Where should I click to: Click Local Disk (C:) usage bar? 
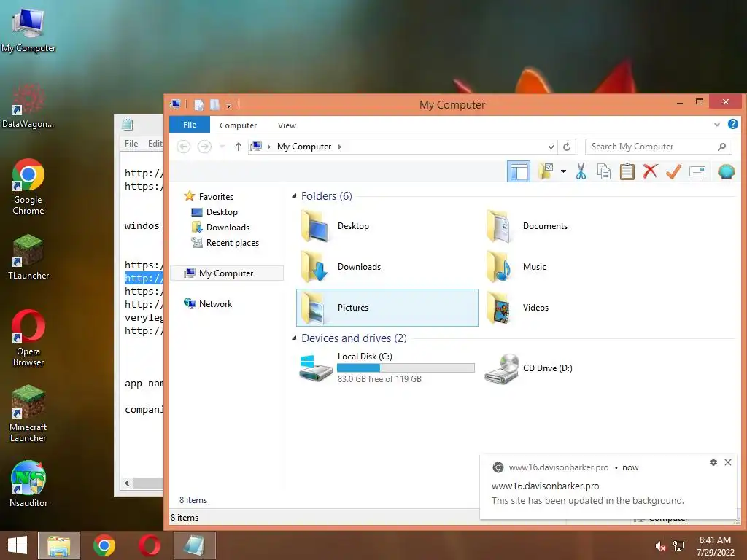[406, 367]
